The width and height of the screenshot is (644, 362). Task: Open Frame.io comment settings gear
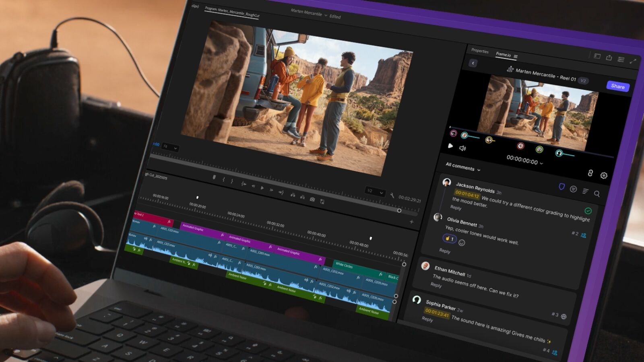[604, 175]
